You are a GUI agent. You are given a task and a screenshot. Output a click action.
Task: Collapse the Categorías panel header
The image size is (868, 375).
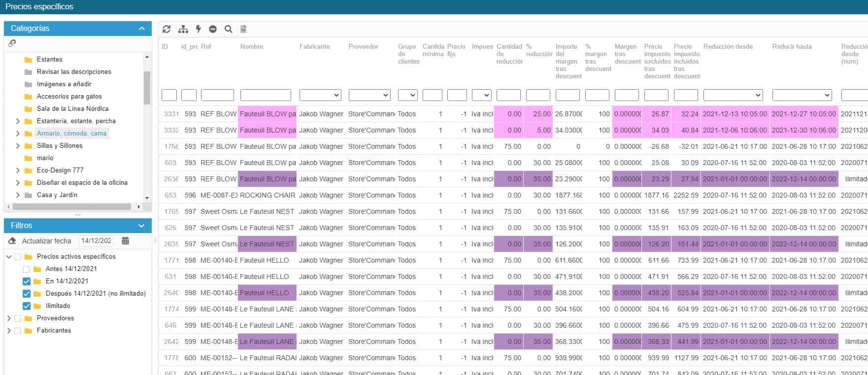coord(142,29)
